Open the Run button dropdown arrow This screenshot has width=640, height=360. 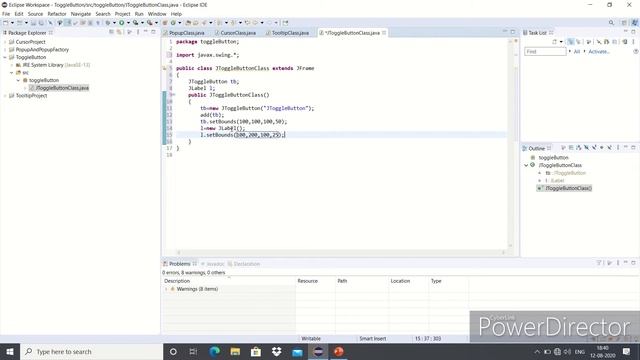coord(128,23)
